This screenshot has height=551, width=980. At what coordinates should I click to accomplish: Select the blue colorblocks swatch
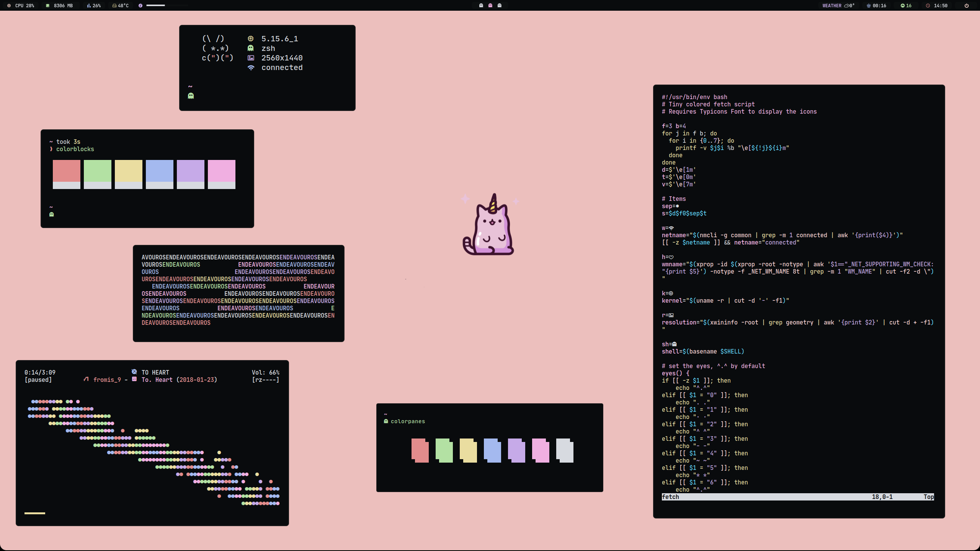(160, 174)
